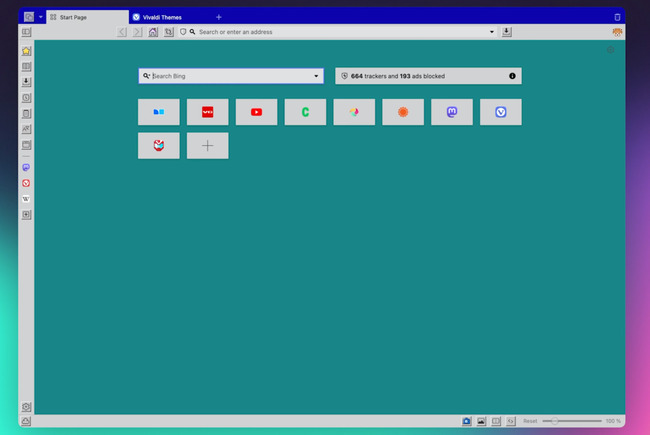
Task: Open the workspaces button in tab bar
Action: 29,17
